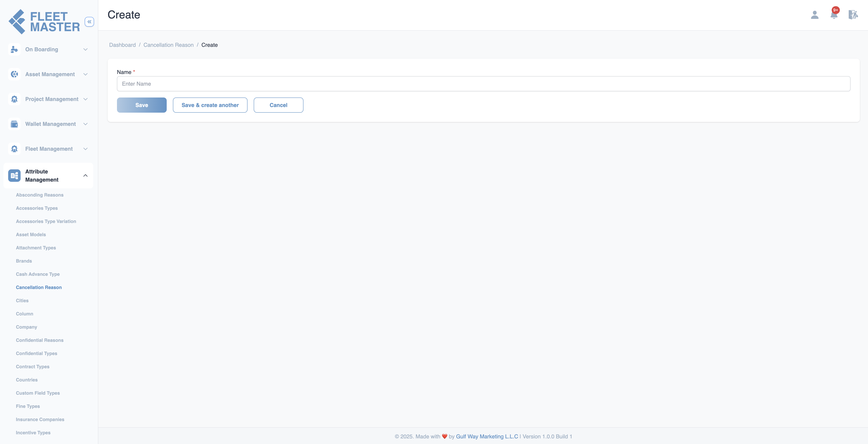
Task: Click the logout door icon
Action: pos(853,15)
